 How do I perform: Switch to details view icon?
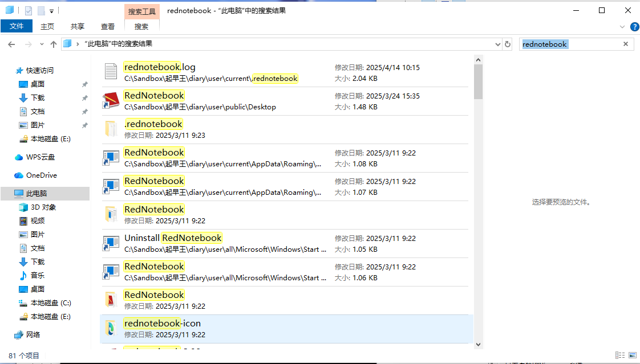(619, 356)
